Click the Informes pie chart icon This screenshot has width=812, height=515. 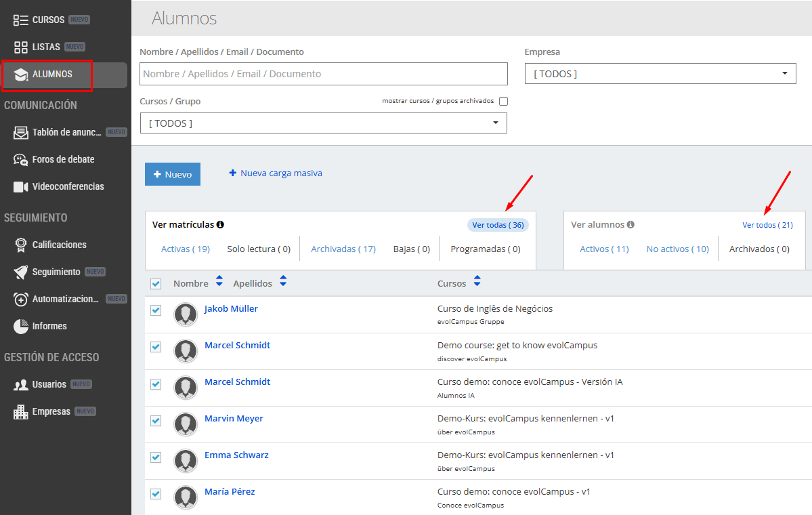coord(20,326)
